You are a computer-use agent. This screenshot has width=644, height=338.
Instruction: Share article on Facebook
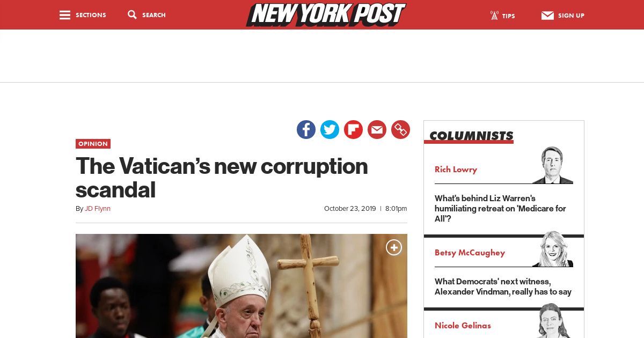click(306, 129)
